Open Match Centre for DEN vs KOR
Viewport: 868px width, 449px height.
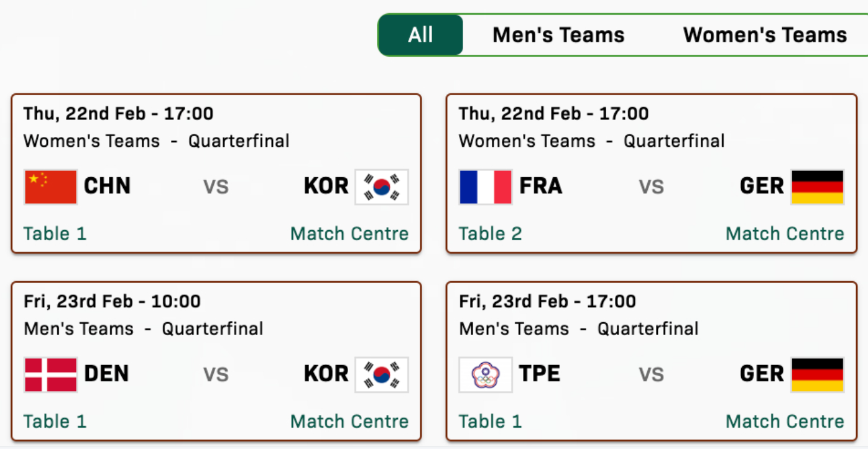point(349,422)
